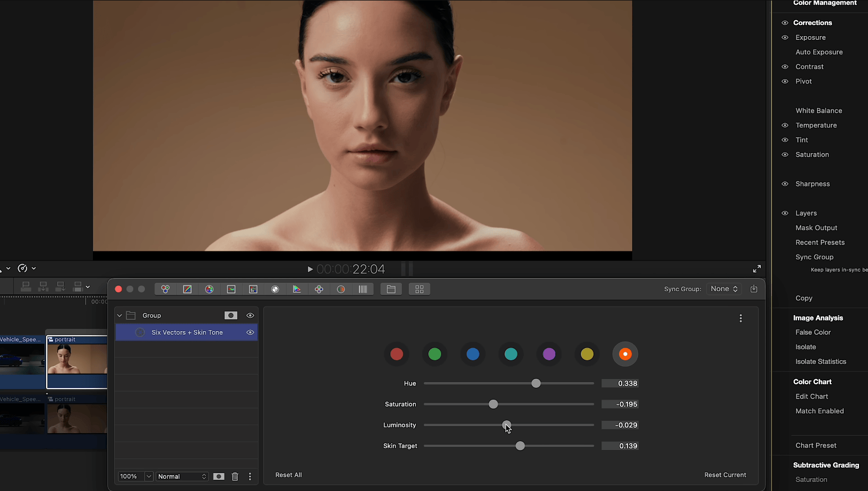Delete layer with the trash icon

pos(235,477)
